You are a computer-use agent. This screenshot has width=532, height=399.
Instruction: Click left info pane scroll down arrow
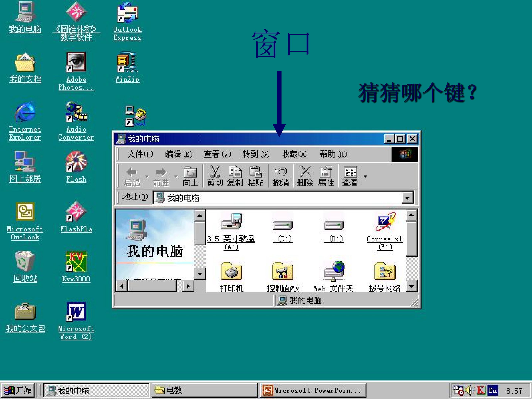pos(200,274)
